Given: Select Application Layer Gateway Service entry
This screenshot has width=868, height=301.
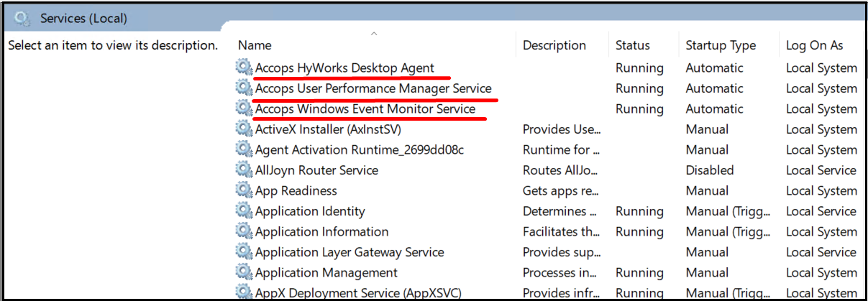Looking at the screenshot, I should point(350,252).
